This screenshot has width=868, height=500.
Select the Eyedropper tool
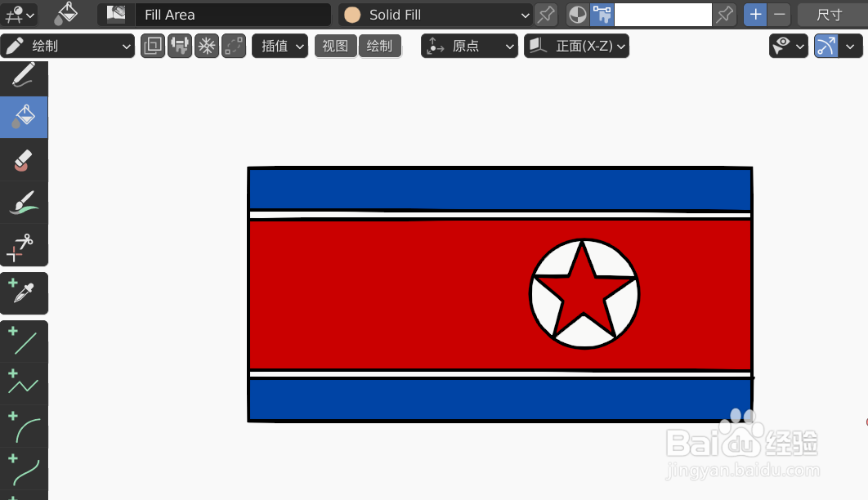[24, 293]
